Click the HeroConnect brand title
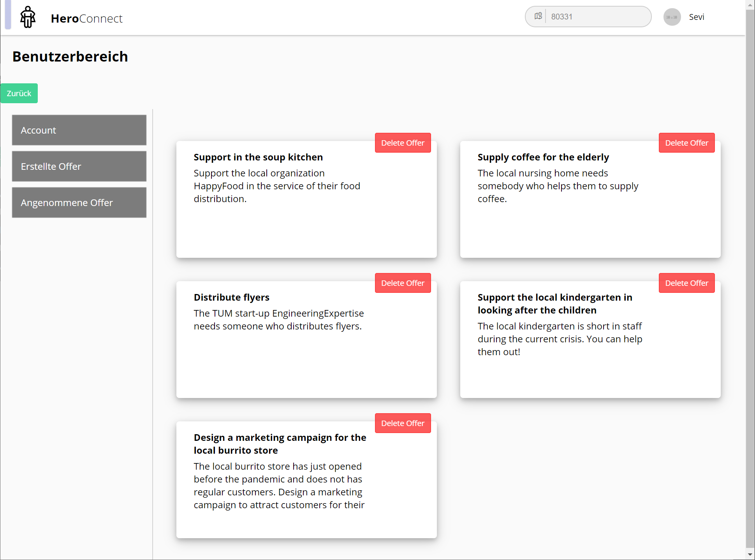Viewport: 755px width, 560px height. [x=86, y=18]
